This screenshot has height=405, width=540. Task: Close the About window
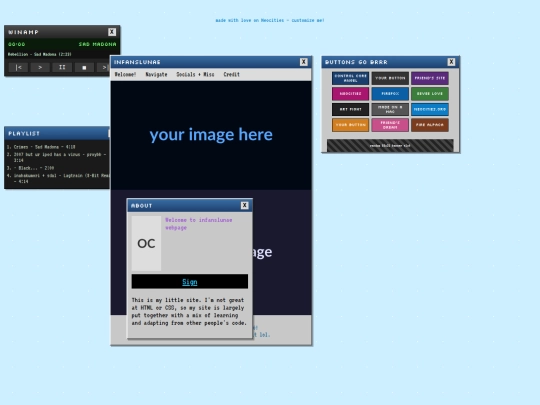pos(245,205)
